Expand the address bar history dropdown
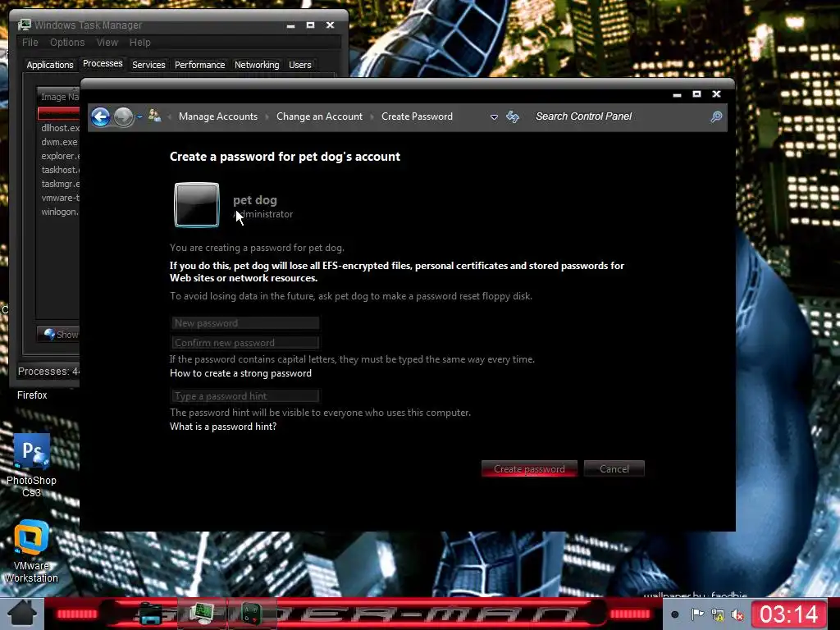The width and height of the screenshot is (840, 630). (x=494, y=116)
